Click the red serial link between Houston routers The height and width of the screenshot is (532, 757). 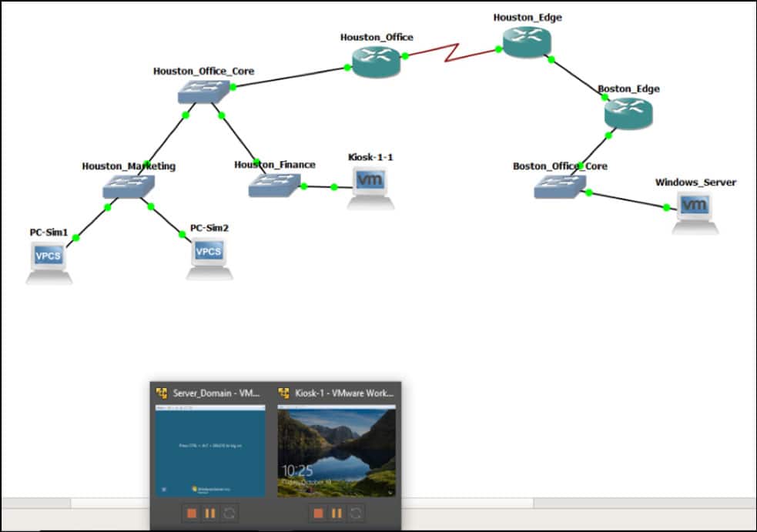click(x=451, y=52)
